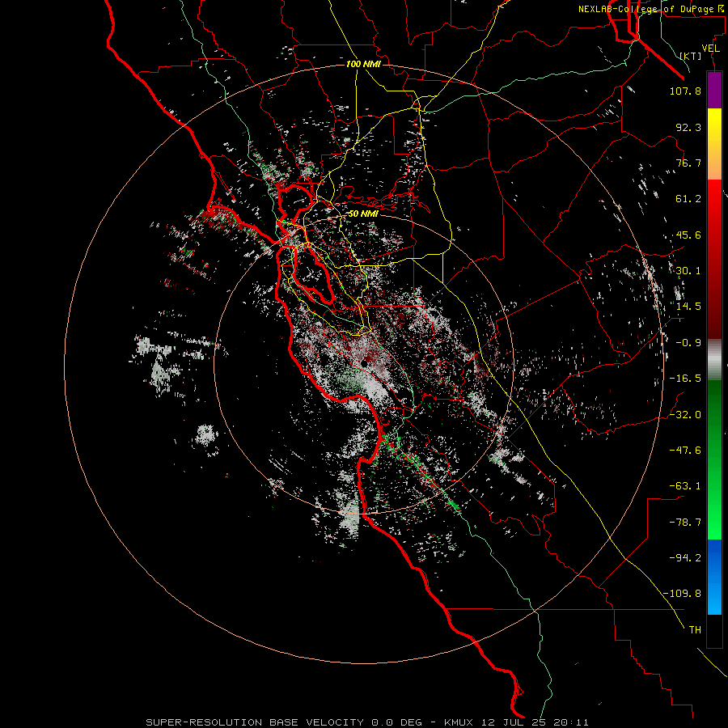Click the [KT] units label
This screenshot has height=728, width=728.
[x=691, y=56]
